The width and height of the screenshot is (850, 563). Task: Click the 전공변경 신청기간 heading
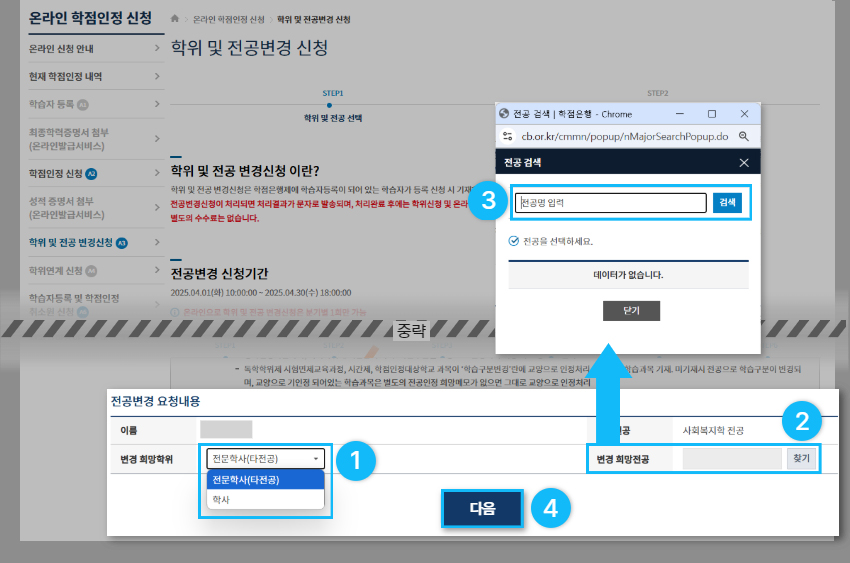pos(219,274)
